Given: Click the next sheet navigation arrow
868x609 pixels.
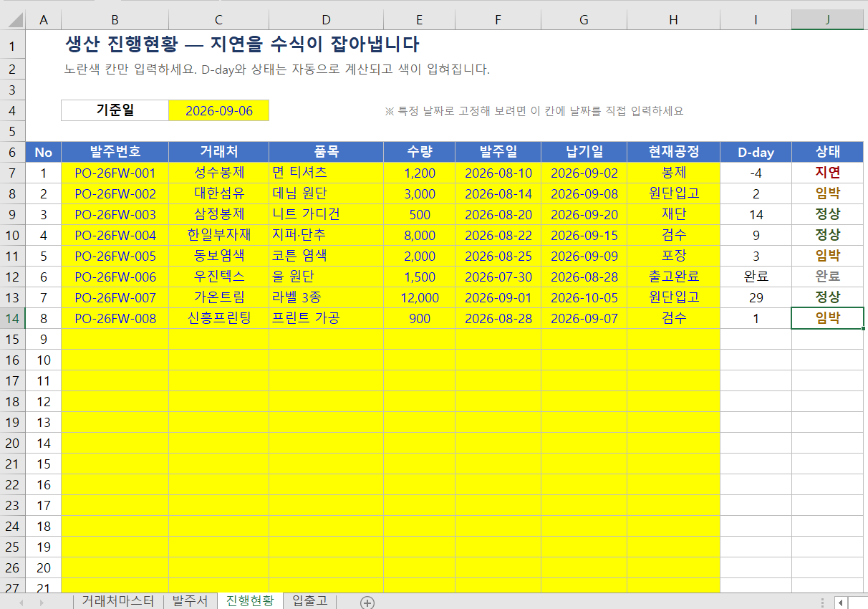Looking at the screenshot, I should click(x=42, y=603).
